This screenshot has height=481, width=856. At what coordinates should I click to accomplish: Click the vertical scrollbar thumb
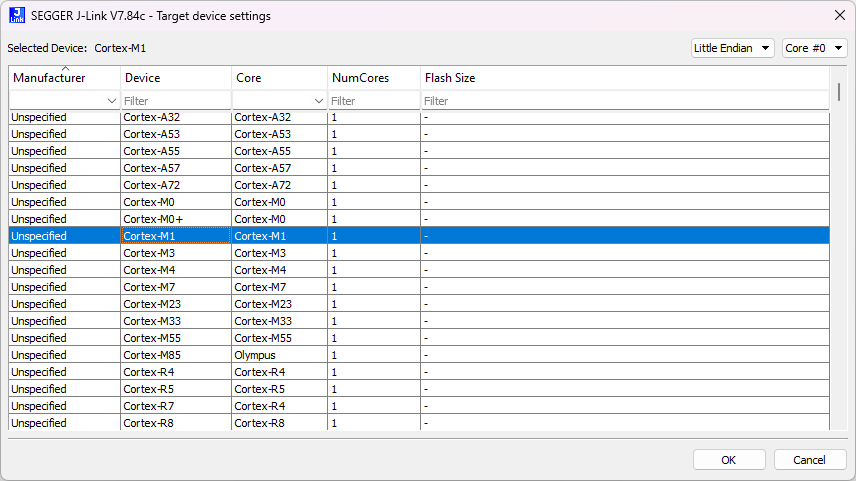click(x=838, y=92)
